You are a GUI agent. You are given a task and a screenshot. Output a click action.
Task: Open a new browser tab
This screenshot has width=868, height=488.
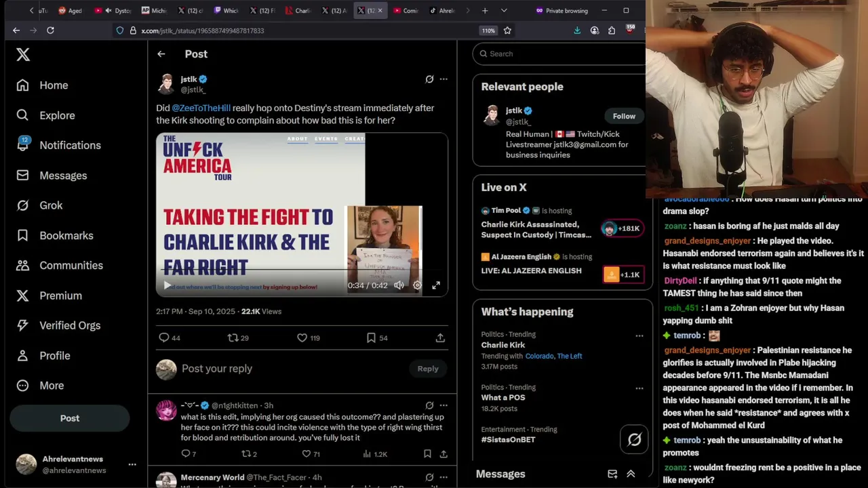pos(485,11)
